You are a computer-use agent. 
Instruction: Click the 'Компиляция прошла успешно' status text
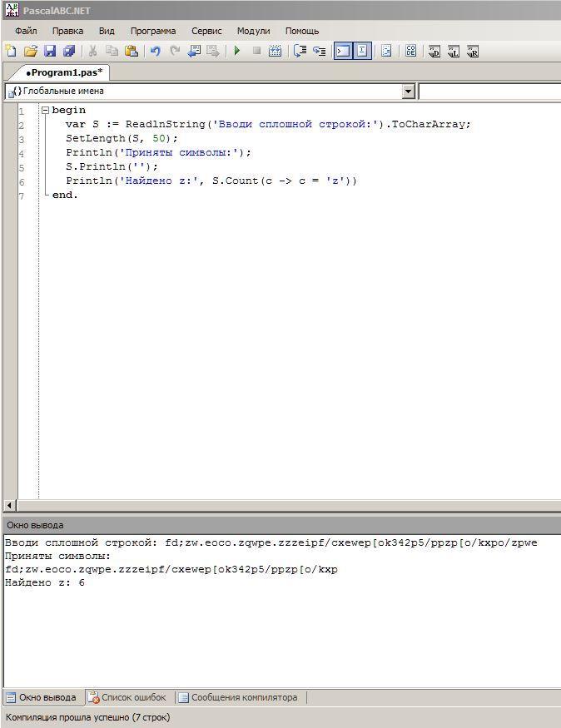tap(87, 717)
